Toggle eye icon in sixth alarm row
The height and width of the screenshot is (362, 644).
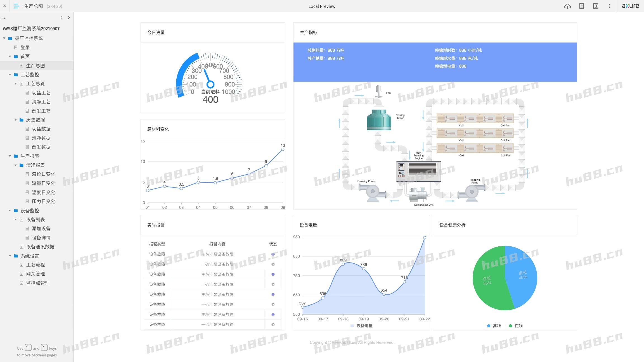point(273,304)
